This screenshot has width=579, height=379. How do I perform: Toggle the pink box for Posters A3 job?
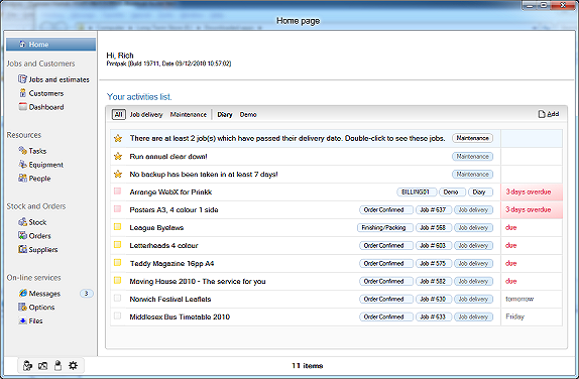(117, 209)
